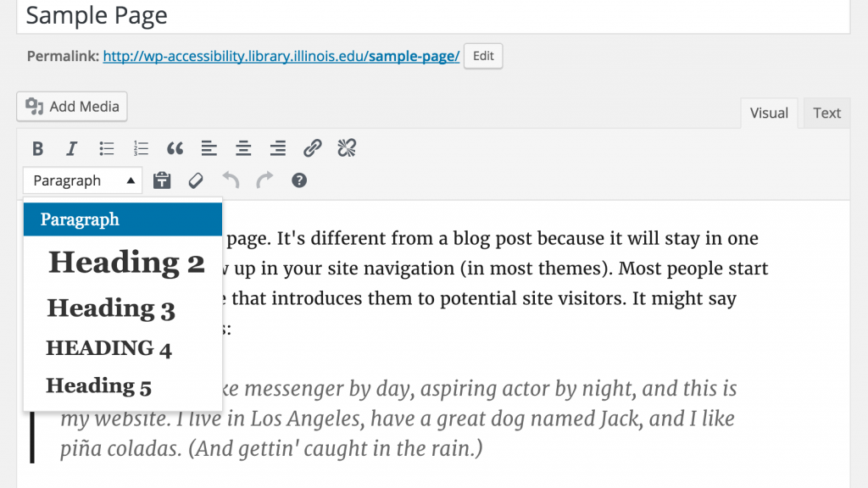Switch to the Visual editor tab
Screen dimensions: 868x488
click(769, 113)
